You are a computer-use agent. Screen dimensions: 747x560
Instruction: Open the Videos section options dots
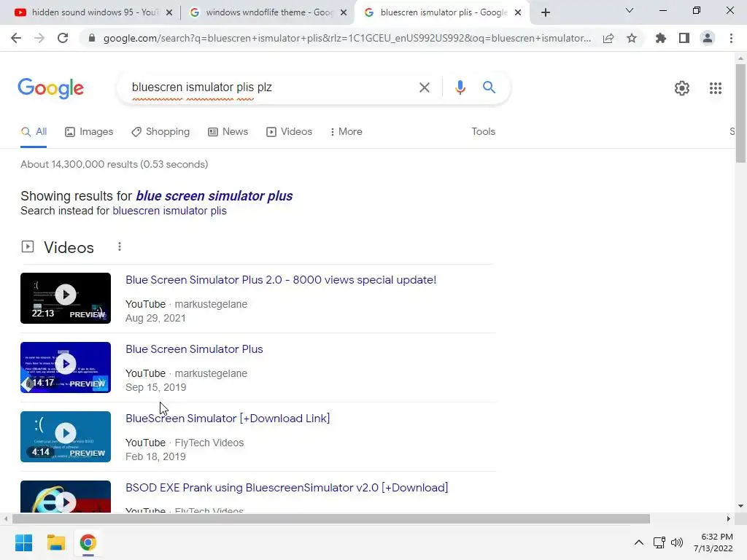pyautogui.click(x=120, y=246)
